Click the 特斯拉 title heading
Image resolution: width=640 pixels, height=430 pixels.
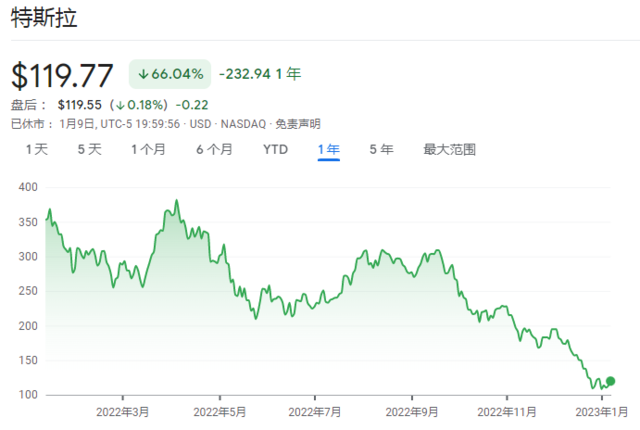coord(44,18)
